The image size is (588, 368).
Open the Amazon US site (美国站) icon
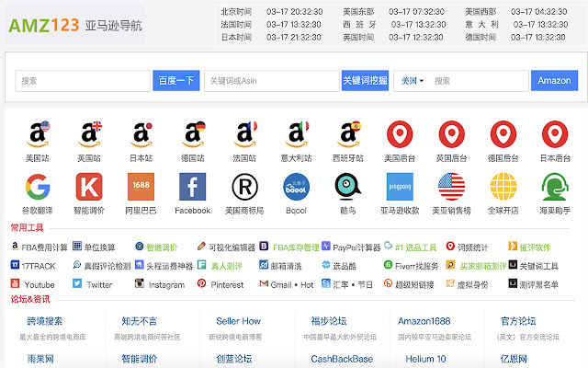click(38, 134)
